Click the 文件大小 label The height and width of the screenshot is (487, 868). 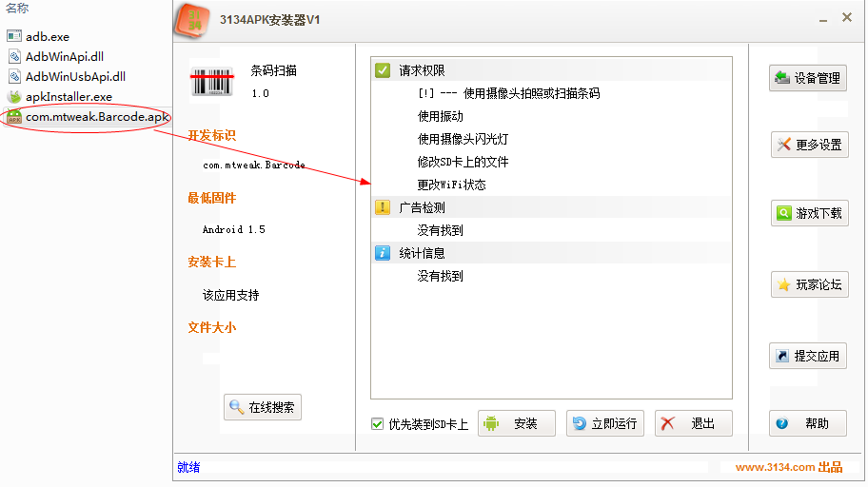tap(211, 327)
